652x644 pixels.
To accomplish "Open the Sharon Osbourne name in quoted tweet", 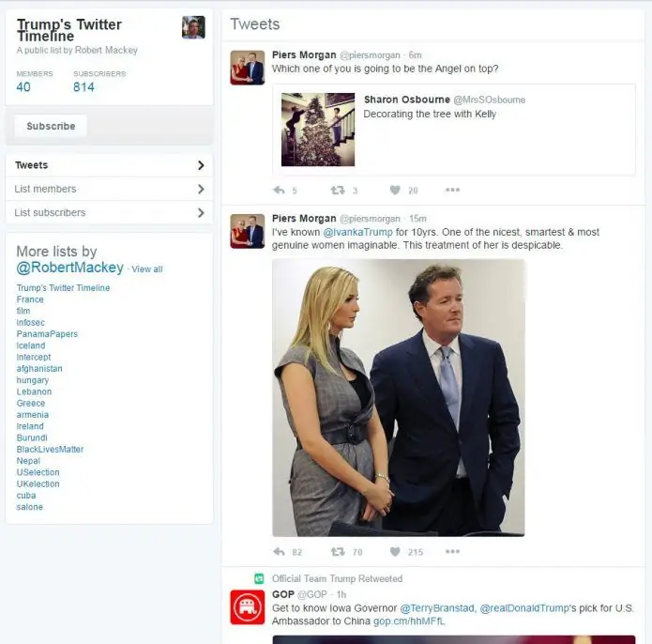I will tap(407, 100).
